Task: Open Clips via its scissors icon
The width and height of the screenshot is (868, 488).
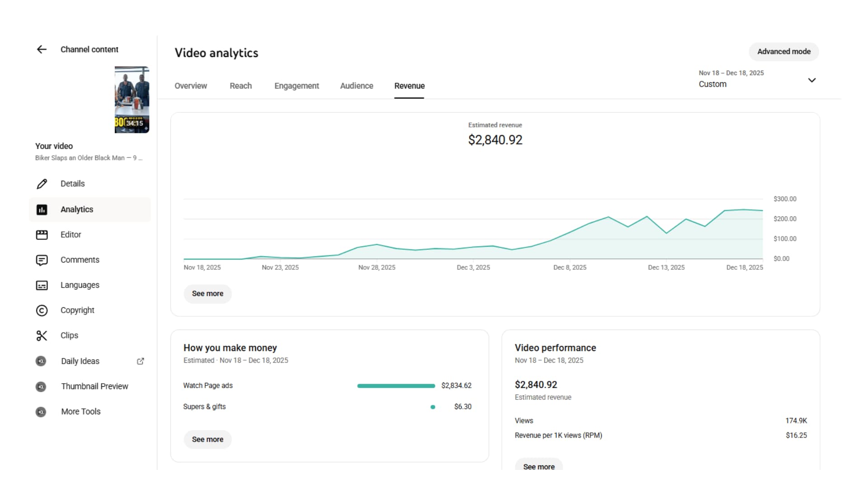Action: [42, 336]
